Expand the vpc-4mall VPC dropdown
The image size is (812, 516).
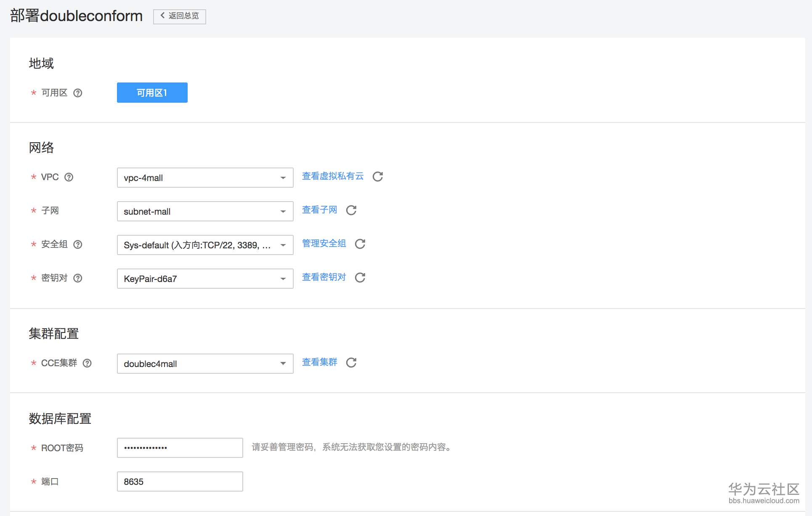click(x=205, y=178)
